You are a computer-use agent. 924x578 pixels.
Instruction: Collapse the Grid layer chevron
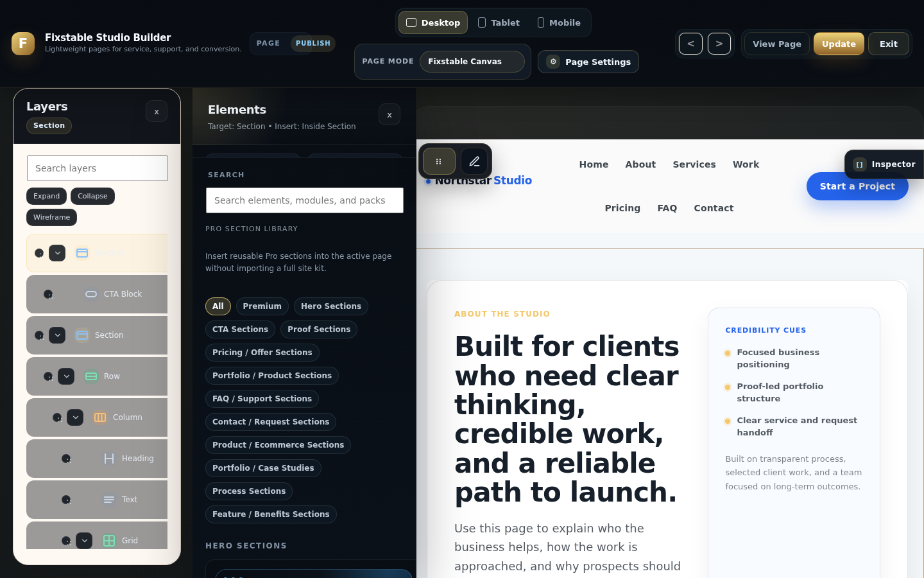coord(84,541)
